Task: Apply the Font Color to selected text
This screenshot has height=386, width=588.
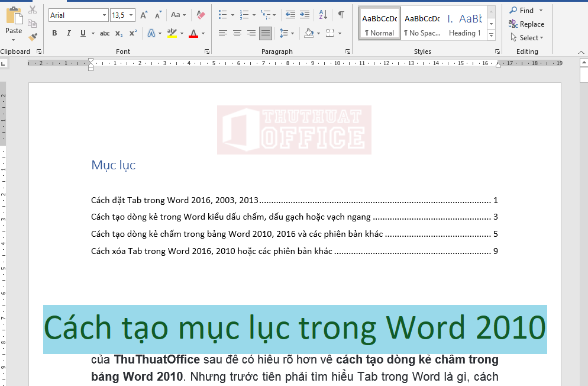Action: (x=193, y=34)
